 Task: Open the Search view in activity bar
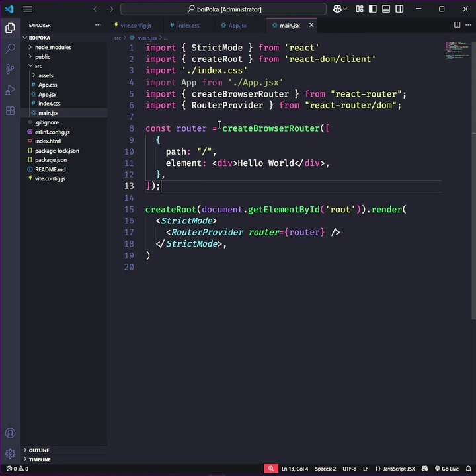(11, 48)
